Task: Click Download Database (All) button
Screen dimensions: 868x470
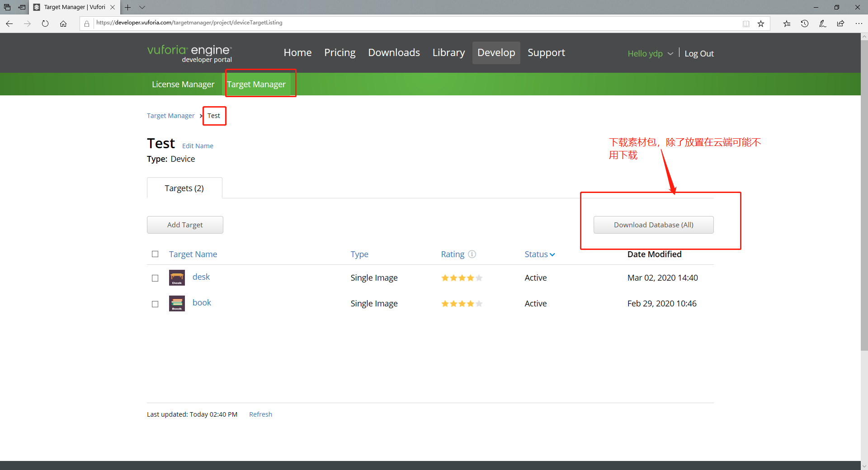Action: [653, 225]
